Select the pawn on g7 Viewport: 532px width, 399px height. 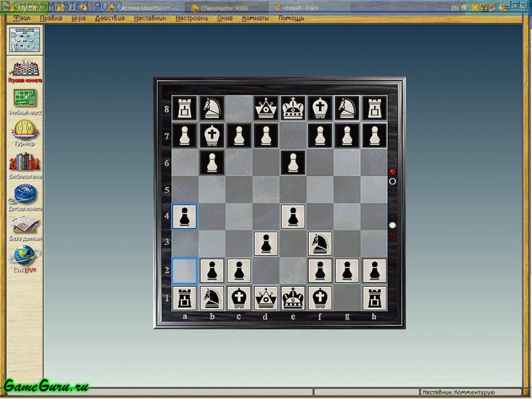point(347,135)
